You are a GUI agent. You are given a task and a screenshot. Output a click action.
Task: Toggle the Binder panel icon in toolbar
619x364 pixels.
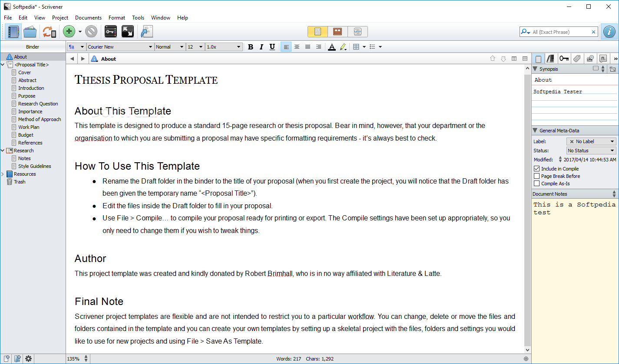click(13, 32)
